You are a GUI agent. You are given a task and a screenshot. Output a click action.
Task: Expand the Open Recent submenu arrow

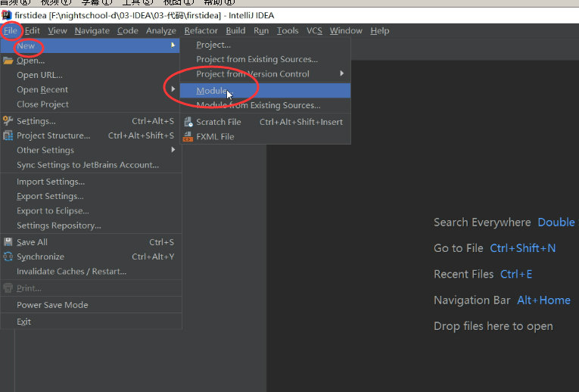click(173, 89)
